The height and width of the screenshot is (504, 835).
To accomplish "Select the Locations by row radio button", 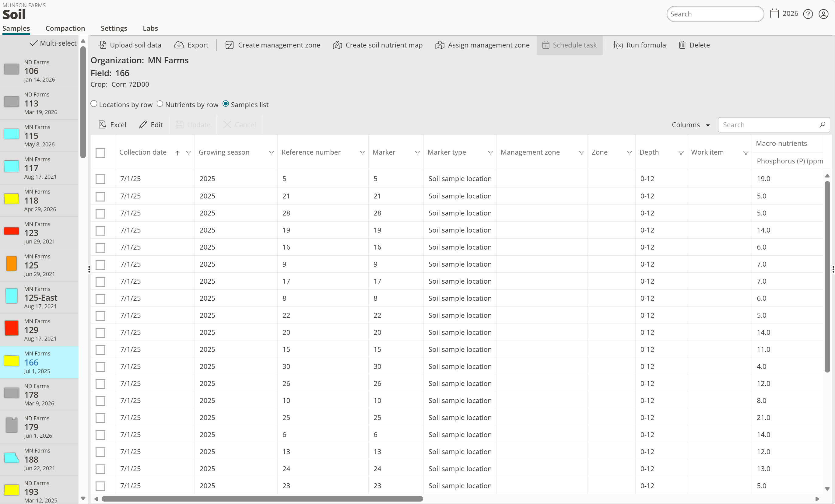I will tap(94, 104).
